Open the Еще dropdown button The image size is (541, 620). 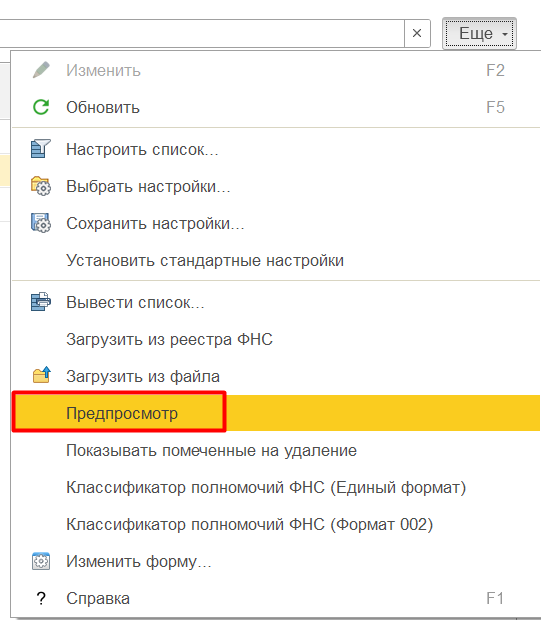(x=479, y=34)
